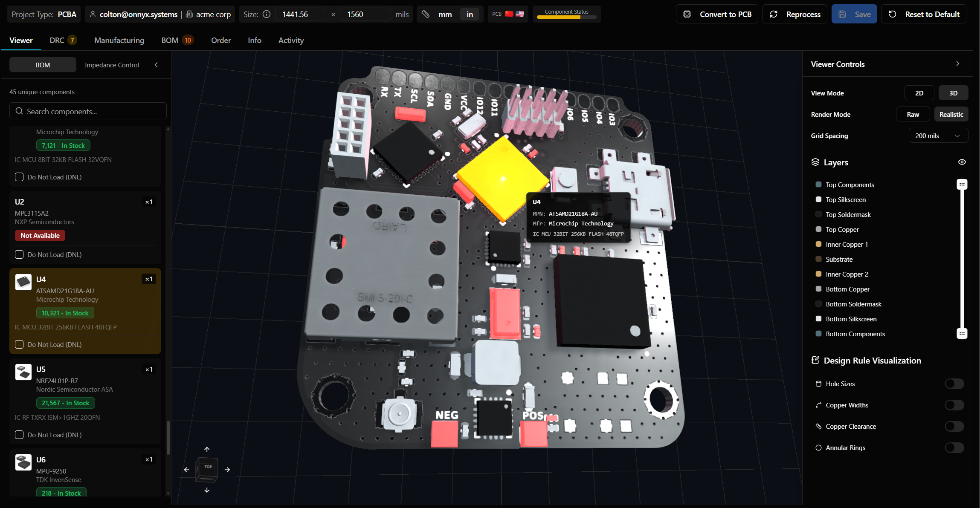Click the Annular Rings circle icon
Screen dimensions: 980x508
click(818, 447)
